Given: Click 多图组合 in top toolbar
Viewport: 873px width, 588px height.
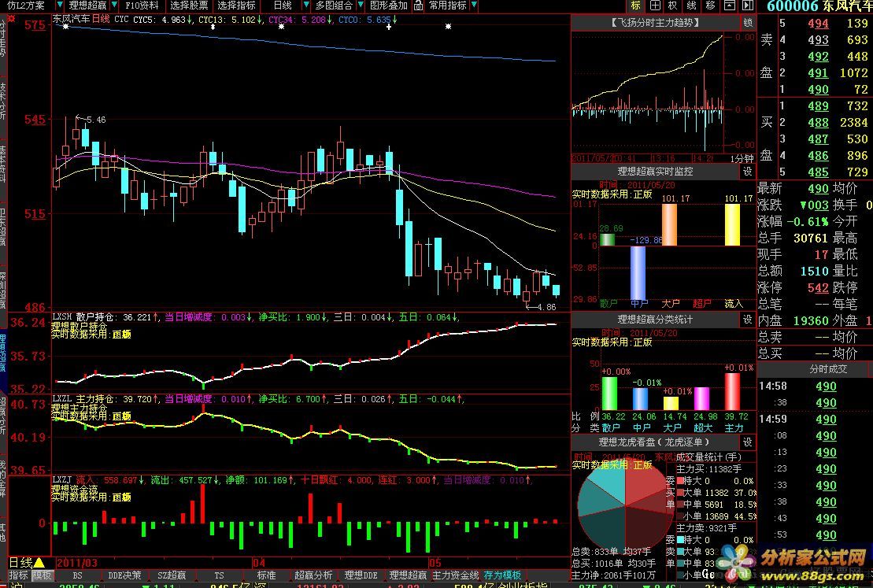Looking at the screenshot, I should click(x=334, y=6).
